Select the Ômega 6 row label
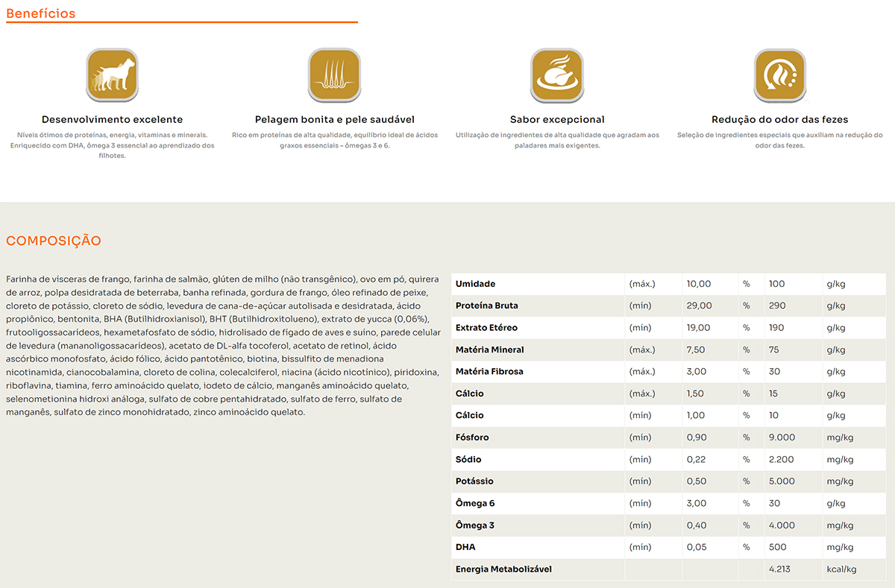The width and height of the screenshot is (895, 588). pos(475,504)
